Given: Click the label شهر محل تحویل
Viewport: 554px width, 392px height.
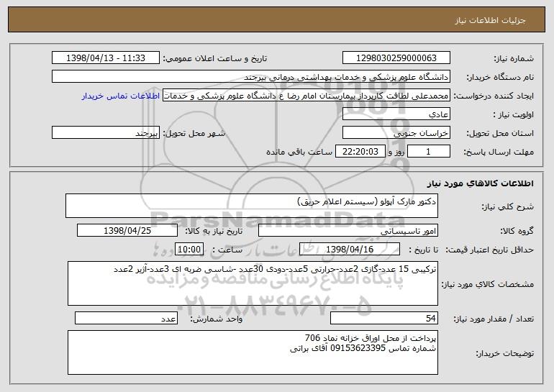Looking at the screenshot, I should pos(194,134).
